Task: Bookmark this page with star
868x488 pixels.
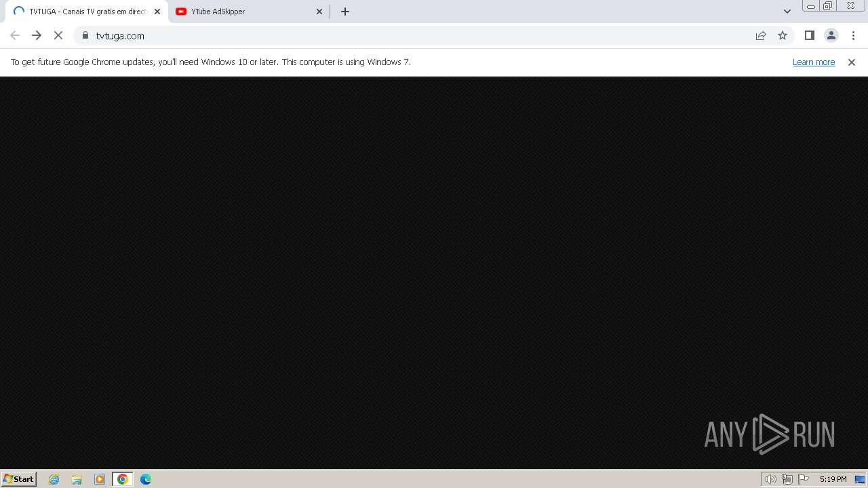Action: [783, 35]
